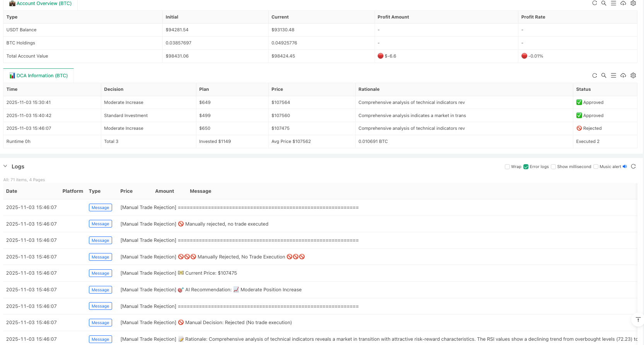Open the DCA Information row density menu

click(x=613, y=76)
